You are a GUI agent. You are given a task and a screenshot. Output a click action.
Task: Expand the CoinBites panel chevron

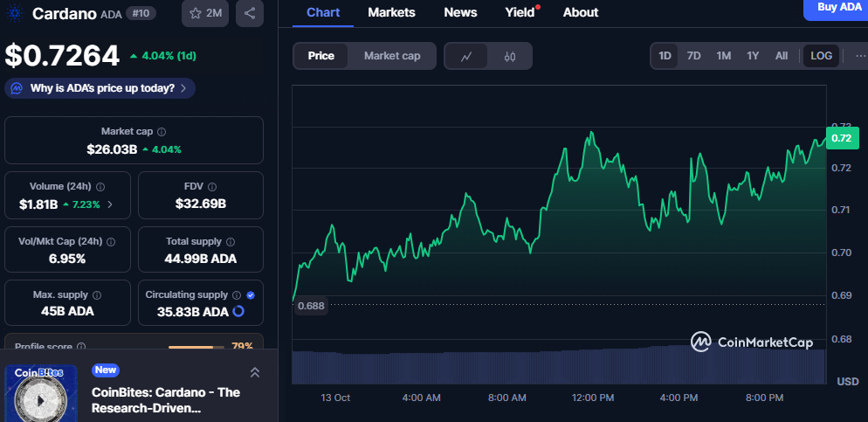[255, 372]
